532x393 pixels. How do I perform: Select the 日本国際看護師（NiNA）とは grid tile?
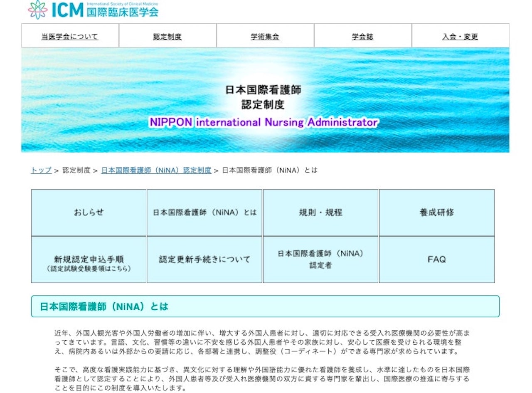point(204,213)
